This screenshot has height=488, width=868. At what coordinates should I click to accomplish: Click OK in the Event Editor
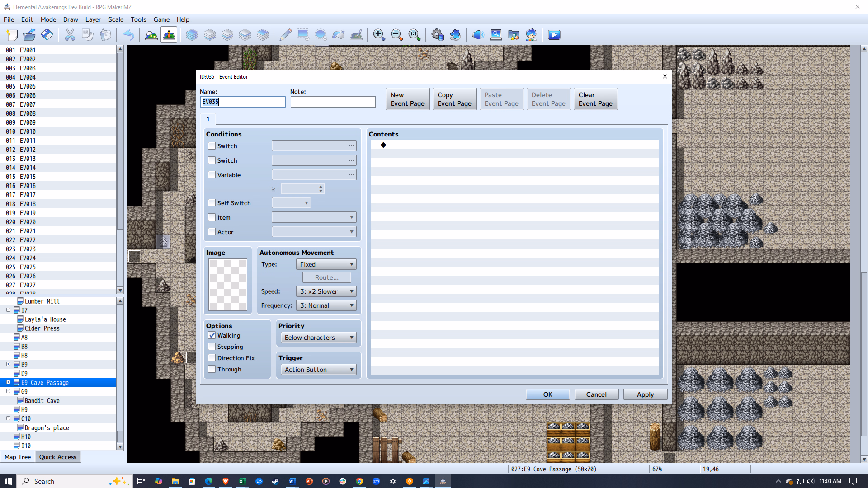547,394
